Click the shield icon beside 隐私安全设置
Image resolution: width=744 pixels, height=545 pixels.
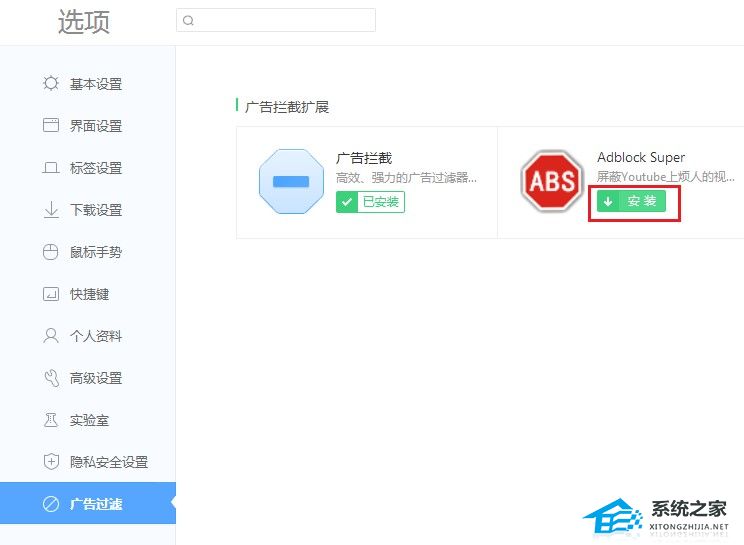pos(51,462)
